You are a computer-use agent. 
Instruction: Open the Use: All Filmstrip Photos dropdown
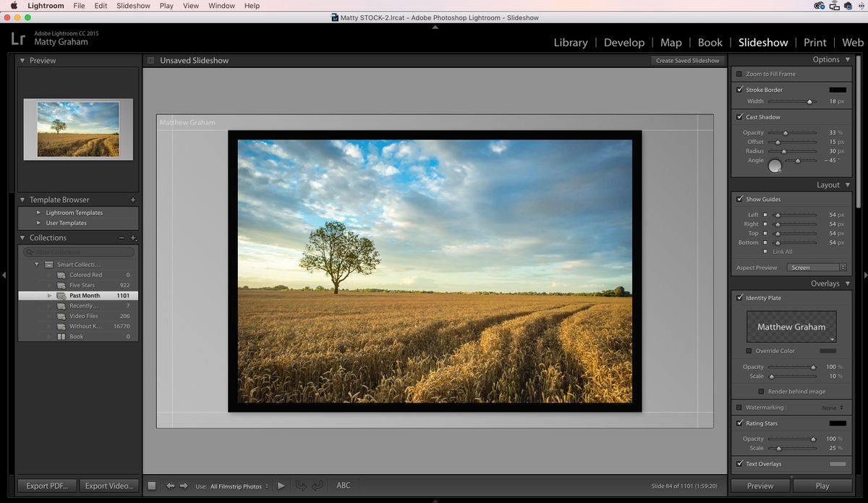(239, 486)
